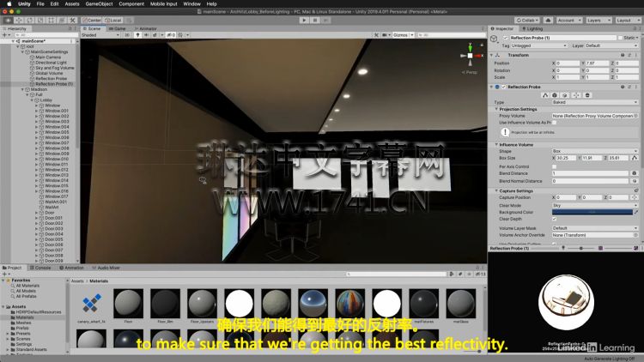Open the Clear Mode Sky dropdown

(595, 205)
